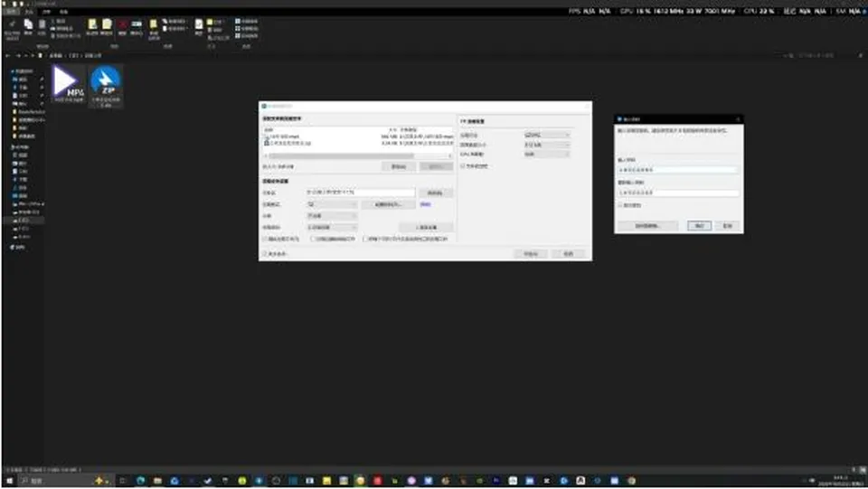Select the .zip file row in the archive list
The width and height of the screenshot is (868, 489).
(358, 143)
